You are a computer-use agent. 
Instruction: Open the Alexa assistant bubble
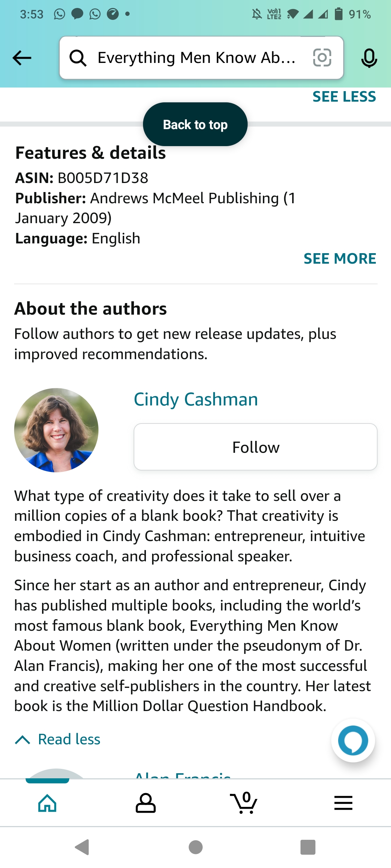pos(353,740)
